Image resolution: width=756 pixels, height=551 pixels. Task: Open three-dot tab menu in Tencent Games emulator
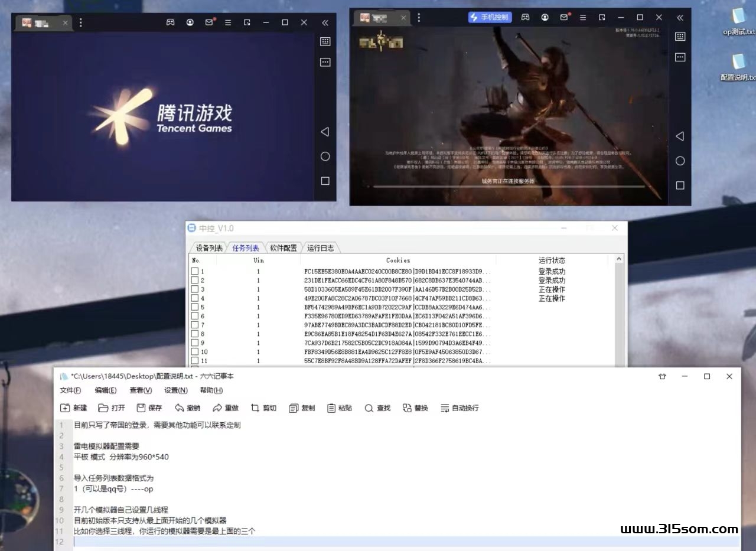coord(81,22)
